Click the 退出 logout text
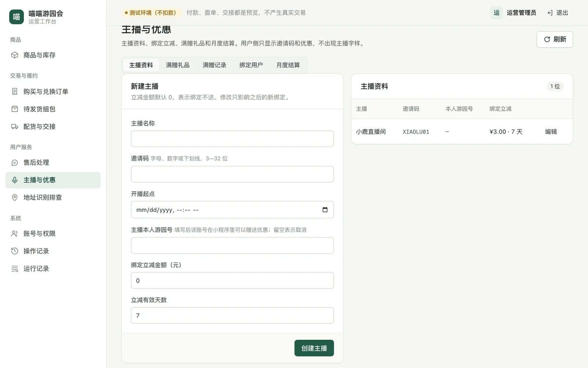Viewport: 588px width, 368px height. pos(562,13)
